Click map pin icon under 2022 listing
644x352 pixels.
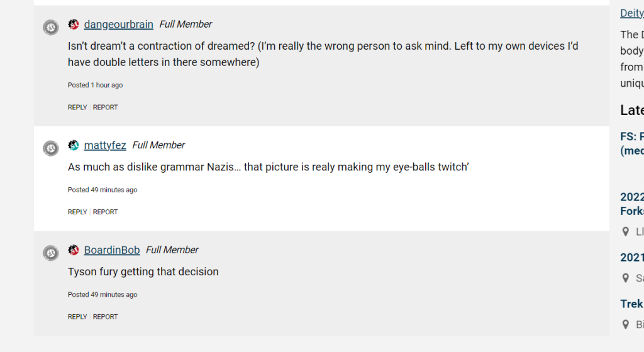coord(625,232)
